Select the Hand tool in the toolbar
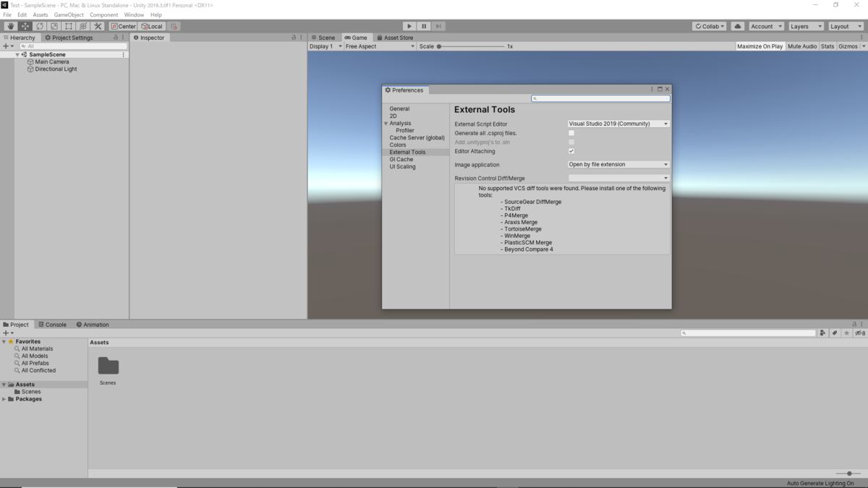Screen dimensions: 868x488 click(10, 26)
